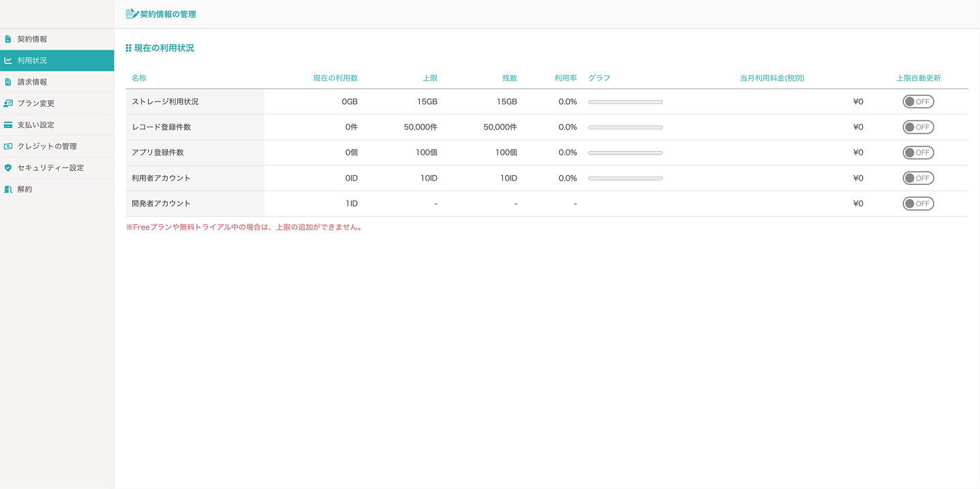Open the プラン変更 page link

click(36, 104)
